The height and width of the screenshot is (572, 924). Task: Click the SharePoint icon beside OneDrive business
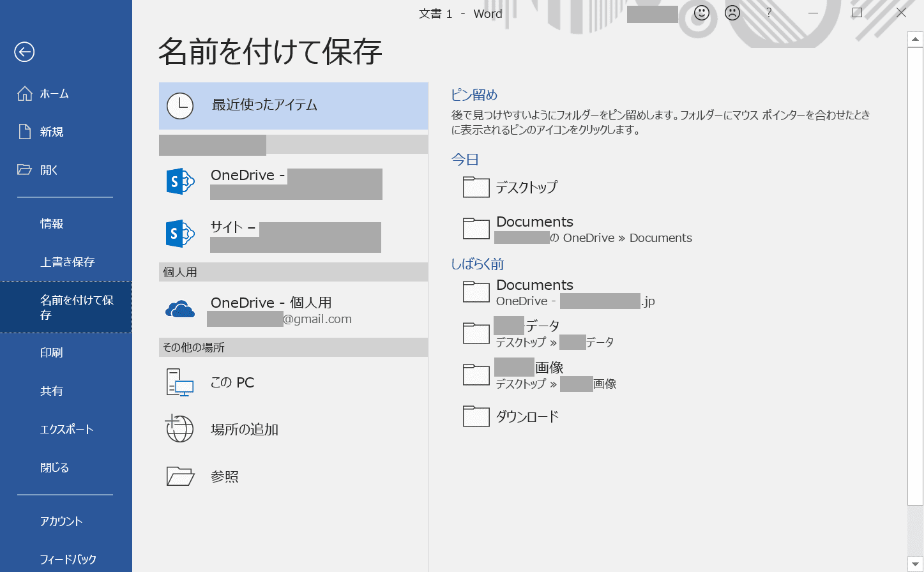179,182
